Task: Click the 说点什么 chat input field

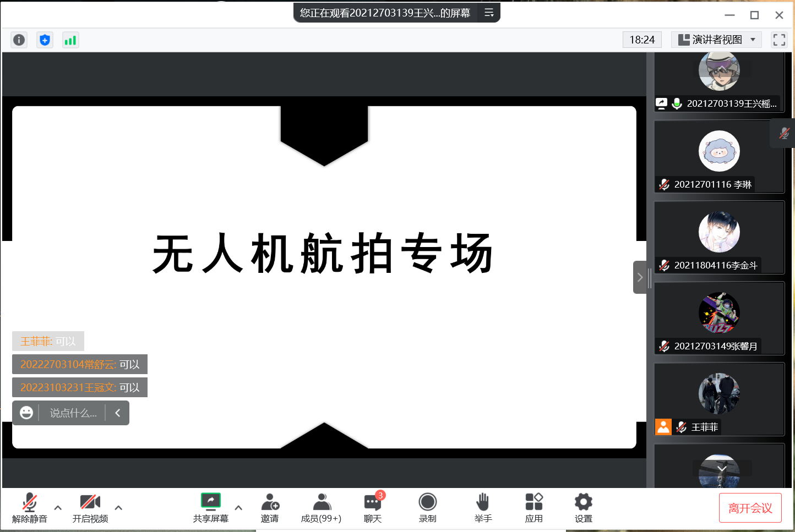Action: click(x=73, y=413)
